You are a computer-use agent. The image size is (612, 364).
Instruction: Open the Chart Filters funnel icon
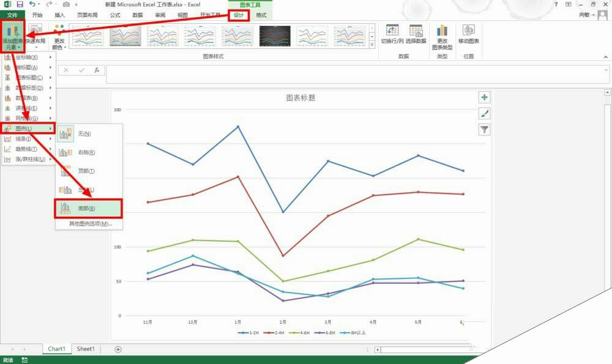[483, 129]
